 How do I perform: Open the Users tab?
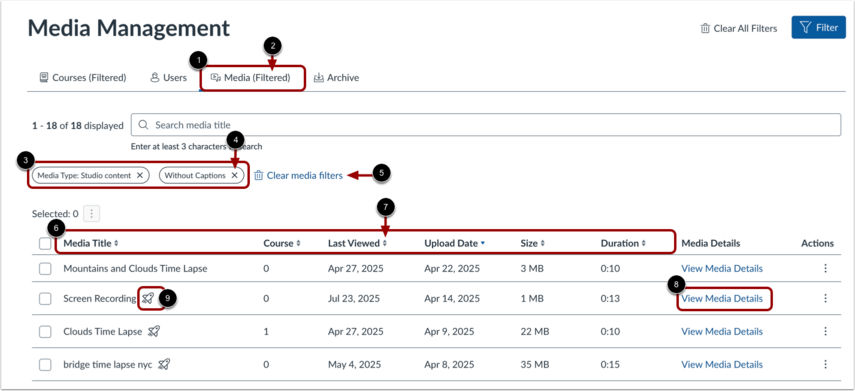168,77
